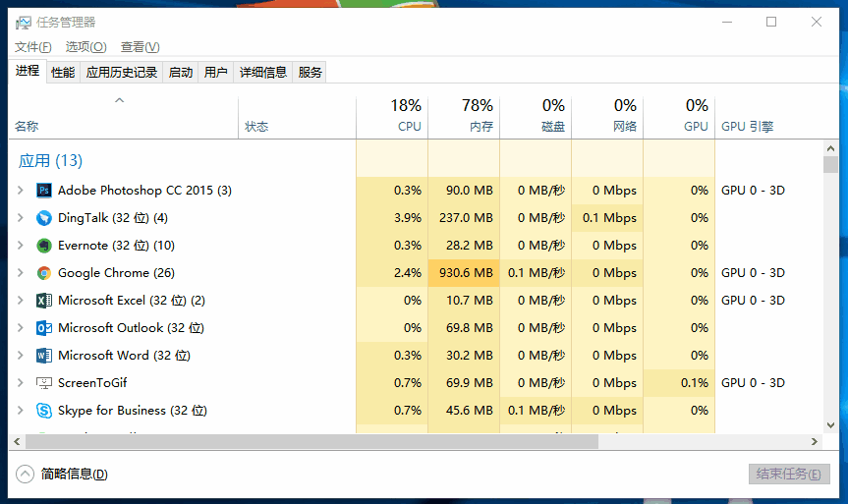Select the Microsoft Outlook icon
848x504 pixels.
pyautogui.click(x=44, y=328)
